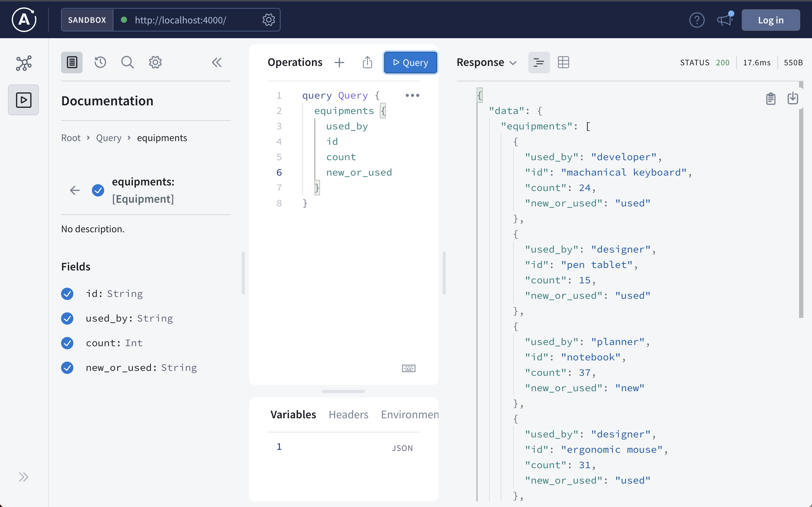Copy the response to clipboard

click(x=771, y=99)
